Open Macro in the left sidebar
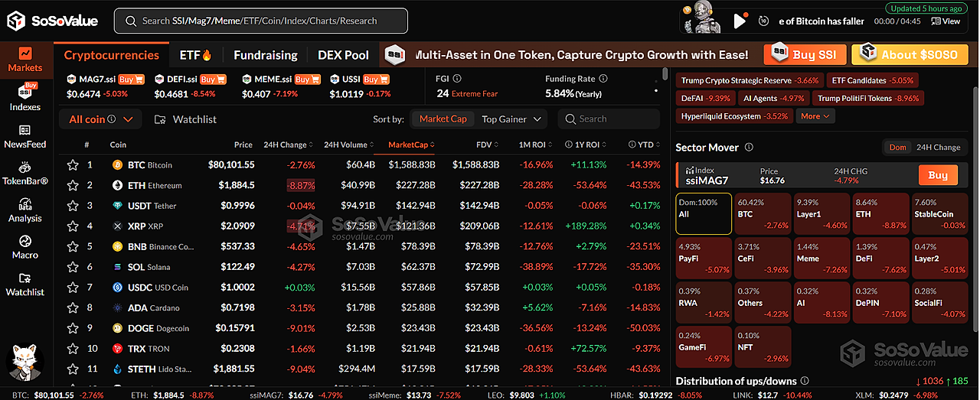980x400 pixels. pos(25,248)
